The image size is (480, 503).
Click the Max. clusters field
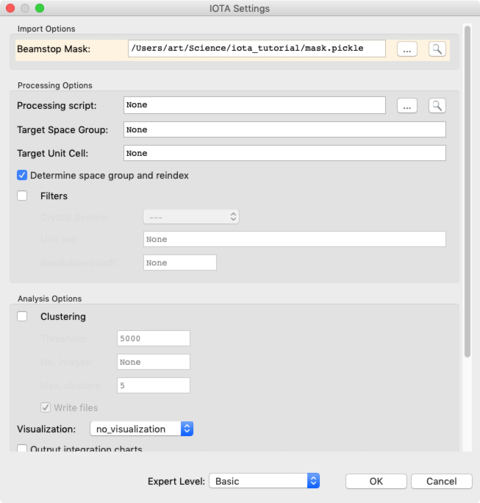click(x=153, y=385)
